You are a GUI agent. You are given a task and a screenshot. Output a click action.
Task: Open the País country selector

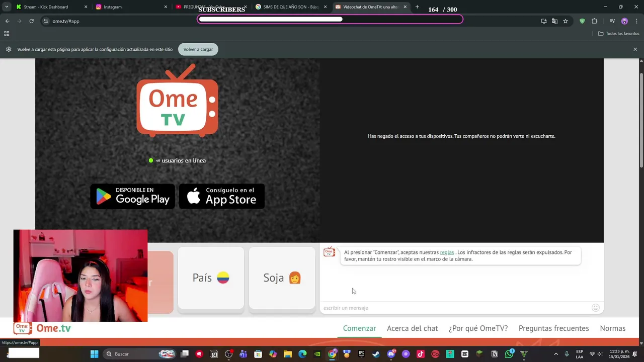point(211,278)
